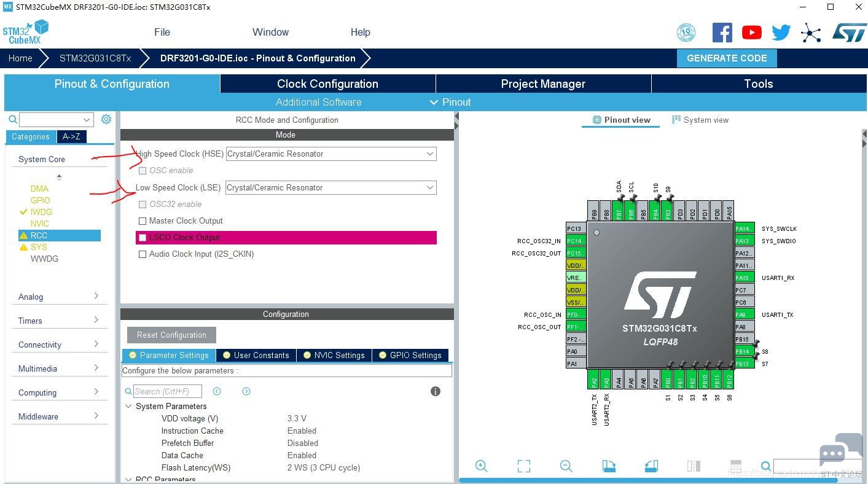Fit the chip view to the window

pyautogui.click(x=524, y=466)
